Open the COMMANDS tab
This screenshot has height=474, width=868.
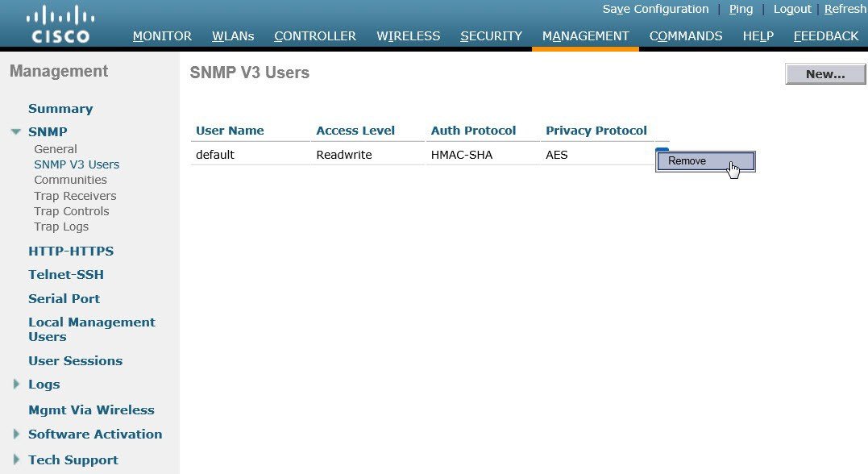click(x=685, y=36)
